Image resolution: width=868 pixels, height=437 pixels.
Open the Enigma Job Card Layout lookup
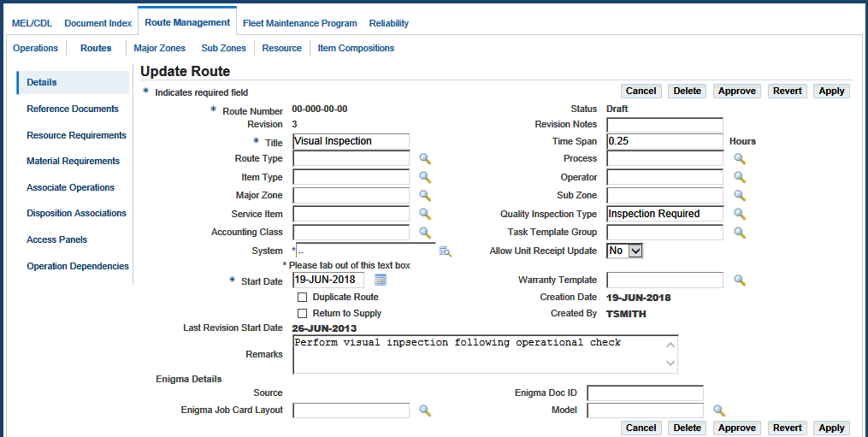[424, 410]
